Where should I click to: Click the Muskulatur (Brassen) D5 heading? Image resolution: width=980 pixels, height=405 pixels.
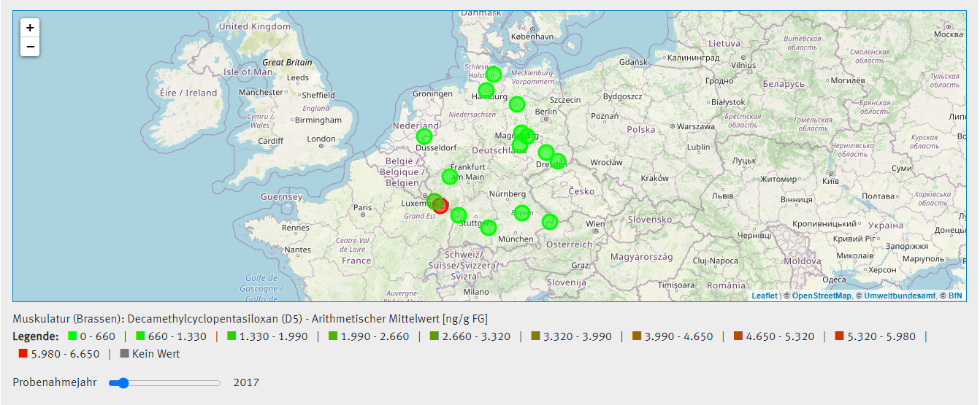click(x=250, y=319)
